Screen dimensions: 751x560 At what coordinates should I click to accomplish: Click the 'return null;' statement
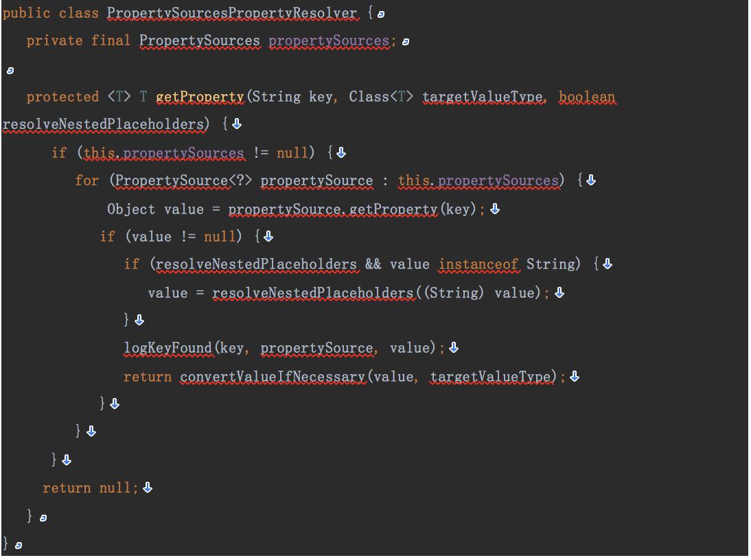click(x=90, y=488)
